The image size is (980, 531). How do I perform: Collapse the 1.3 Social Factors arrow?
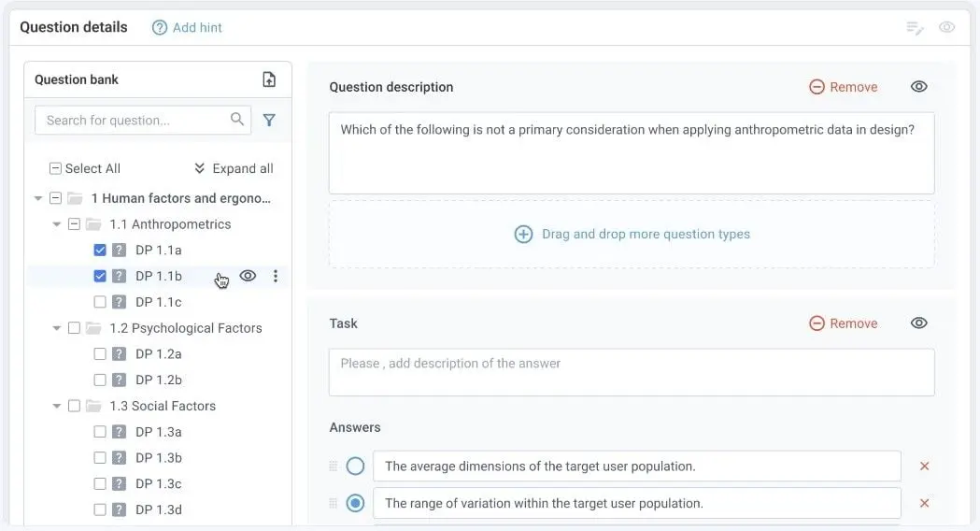[x=57, y=406]
